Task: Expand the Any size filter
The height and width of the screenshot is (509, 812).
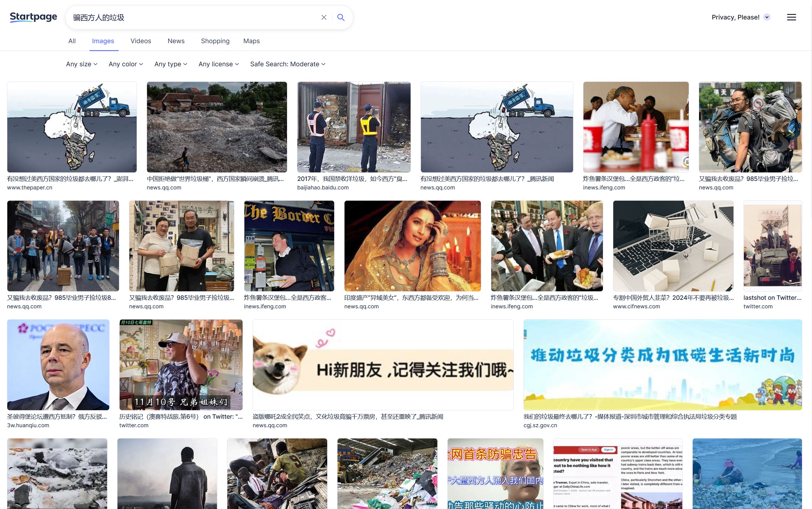Action: (82, 64)
